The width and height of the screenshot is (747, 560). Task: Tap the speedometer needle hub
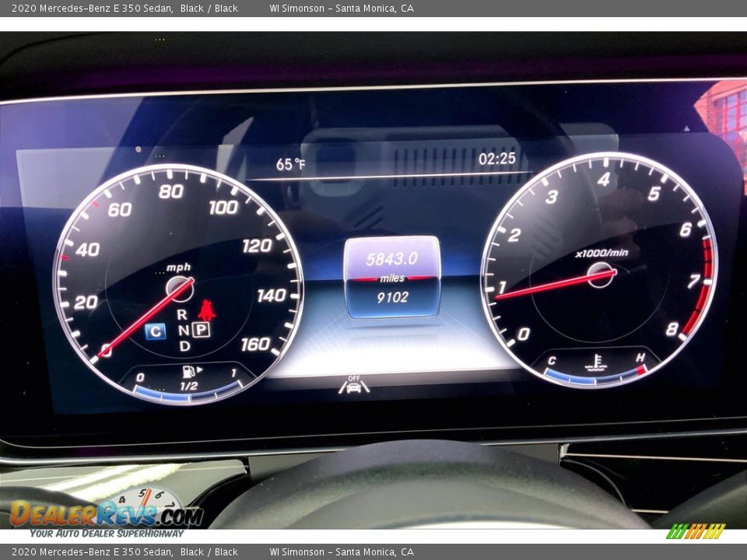pos(179,289)
